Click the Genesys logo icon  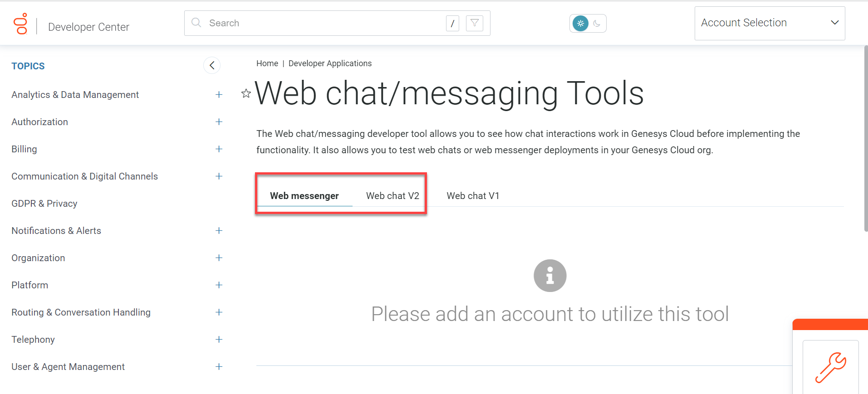[x=20, y=24]
